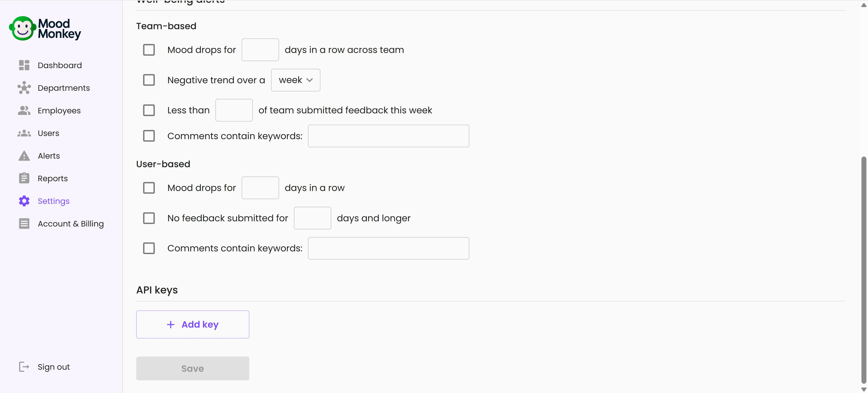Select Settings in the sidebar
This screenshot has width=868, height=393.
pos(54,201)
